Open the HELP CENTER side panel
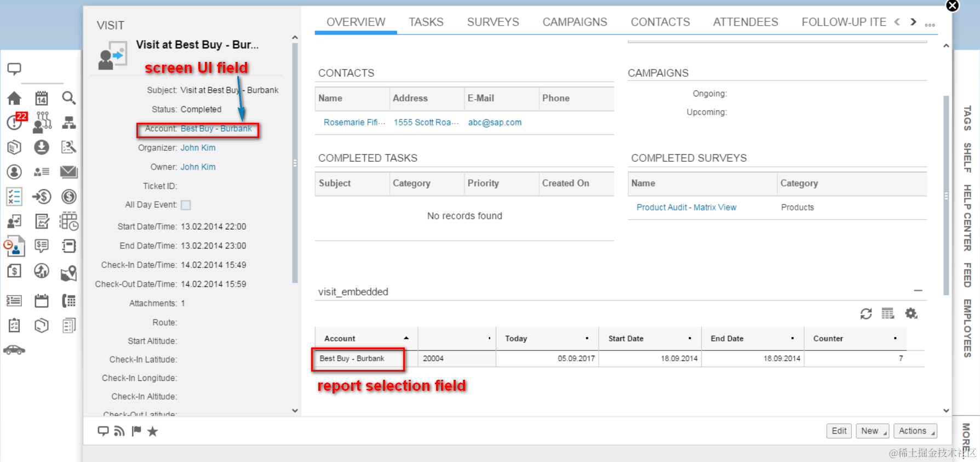 (x=967, y=218)
